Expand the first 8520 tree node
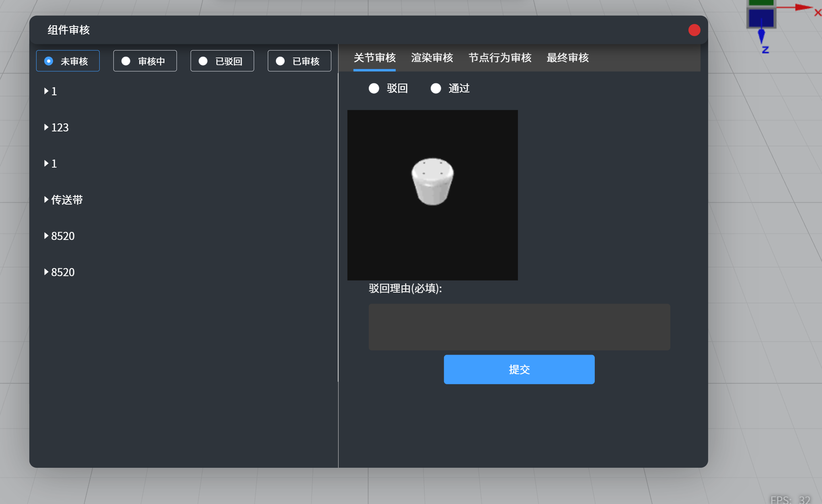This screenshot has height=504, width=822. point(46,236)
